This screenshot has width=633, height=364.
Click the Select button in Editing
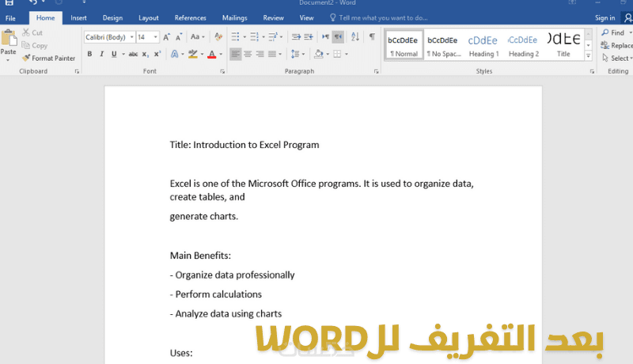[617, 58]
